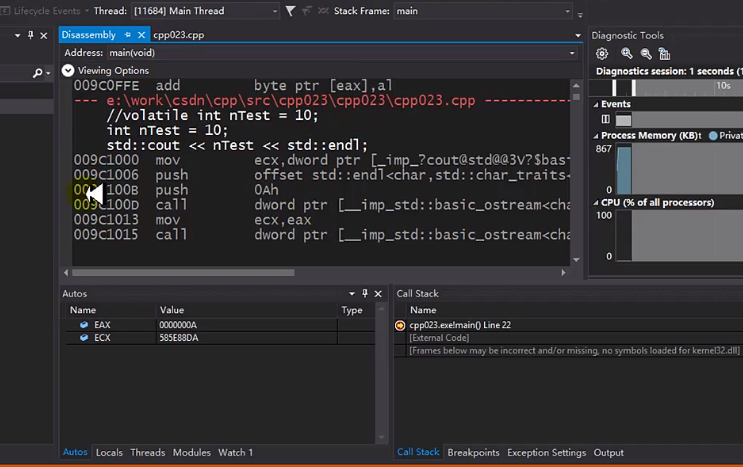This screenshot has height=467, width=743.
Task: Zoom in on the diagnostics timeline
Action: point(626,54)
